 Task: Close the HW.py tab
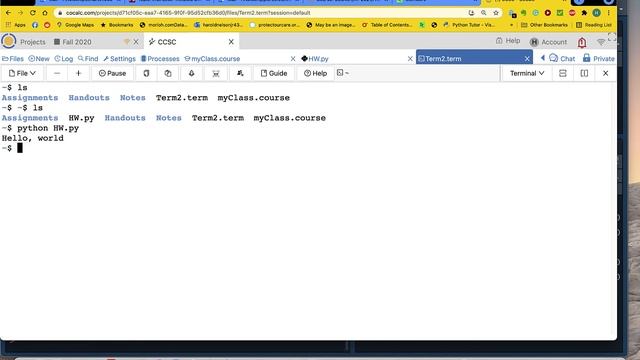pyautogui.click(x=410, y=59)
